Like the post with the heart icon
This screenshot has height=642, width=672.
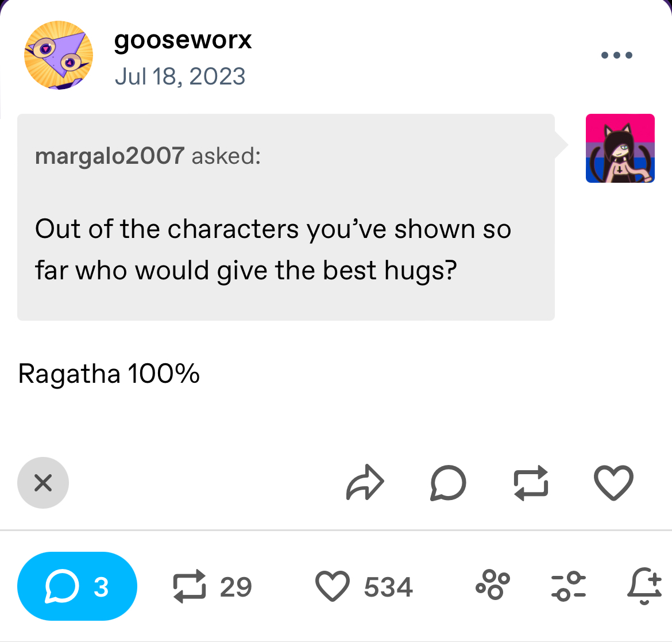click(613, 483)
